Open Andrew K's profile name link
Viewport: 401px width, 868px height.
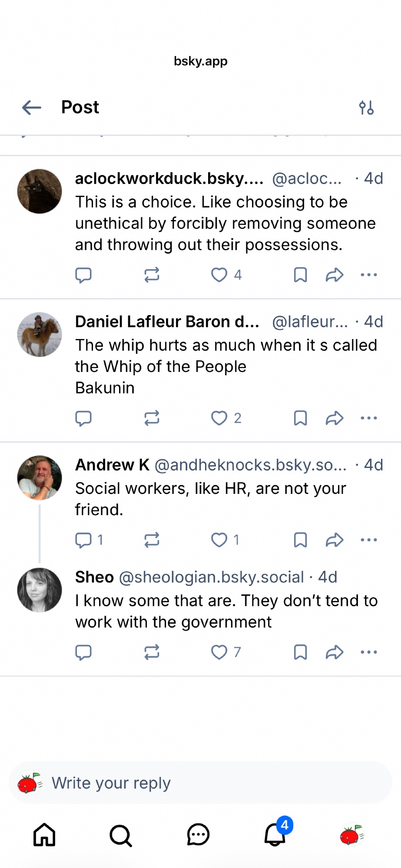112,465
